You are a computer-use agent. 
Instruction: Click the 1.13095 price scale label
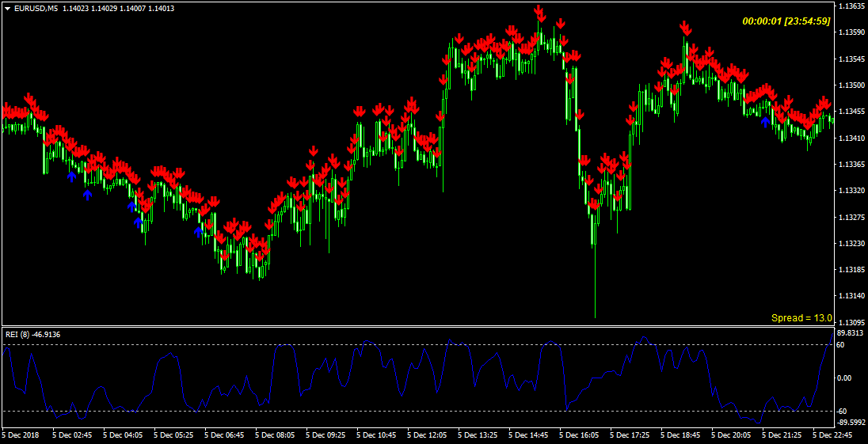coord(849,322)
